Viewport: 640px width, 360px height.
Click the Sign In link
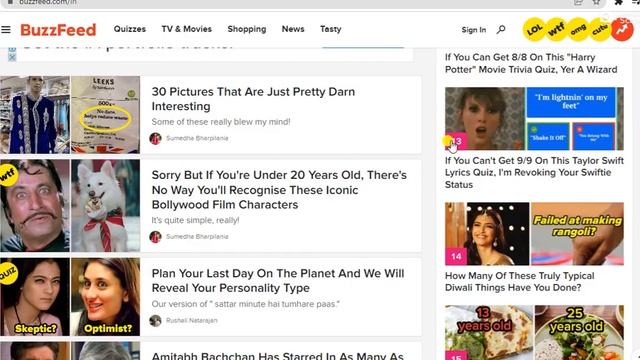(x=473, y=30)
